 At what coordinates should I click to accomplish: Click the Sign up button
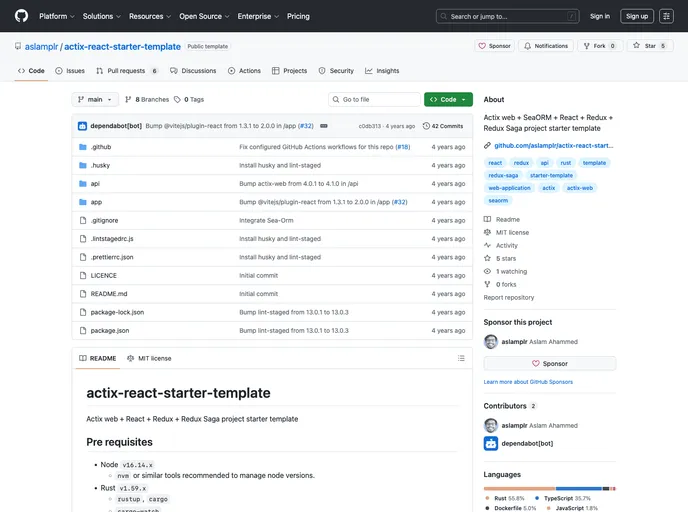pyautogui.click(x=637, y=16)
